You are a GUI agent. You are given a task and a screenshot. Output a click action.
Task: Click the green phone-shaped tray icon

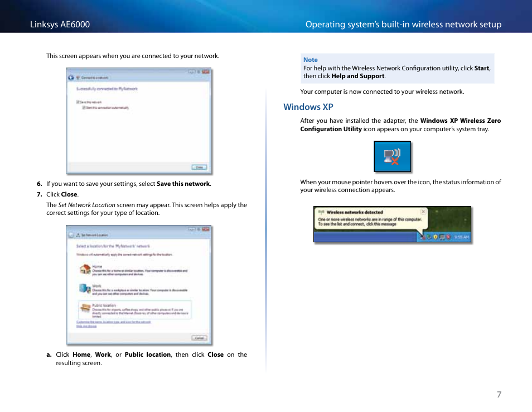(x=429, y=237)
